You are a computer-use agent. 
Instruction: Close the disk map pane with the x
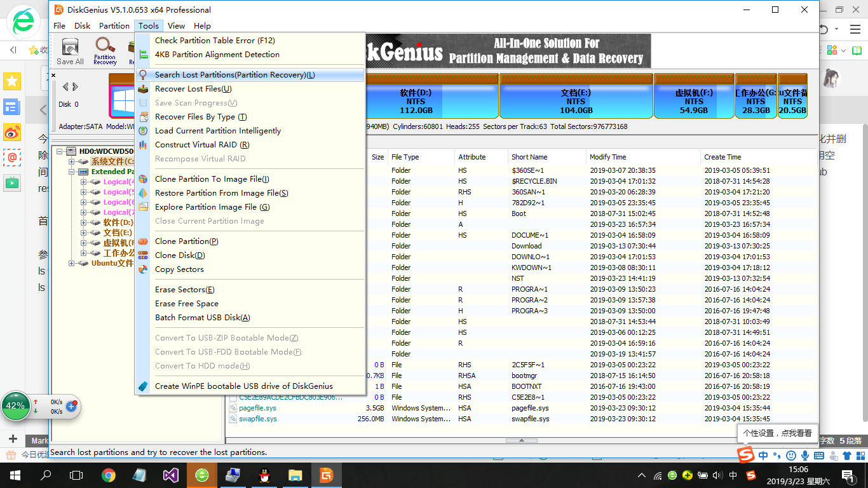click(x=53, y=75)
